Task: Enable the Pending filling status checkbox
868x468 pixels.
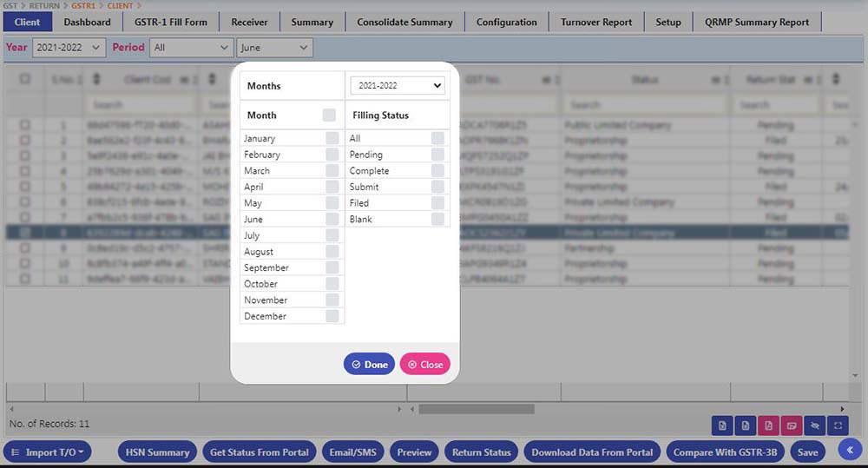Action: 437,155
